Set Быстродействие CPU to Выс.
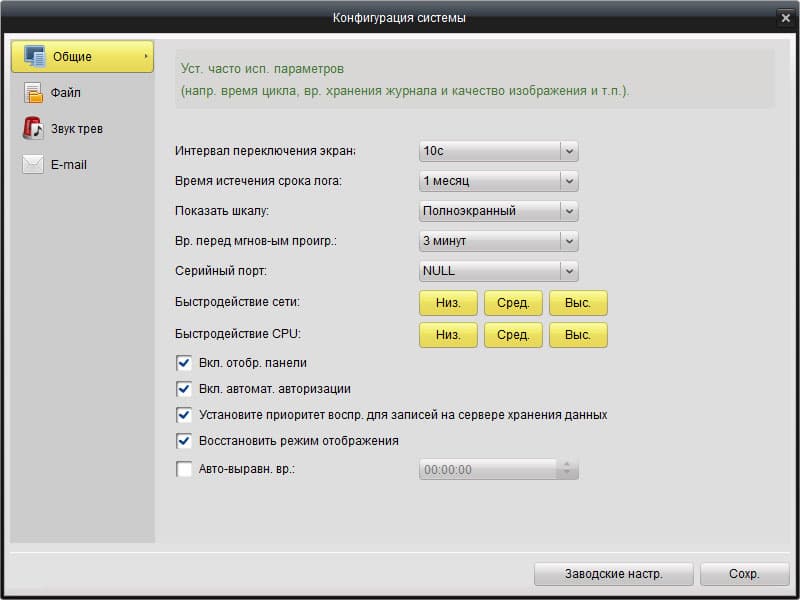 578,335
